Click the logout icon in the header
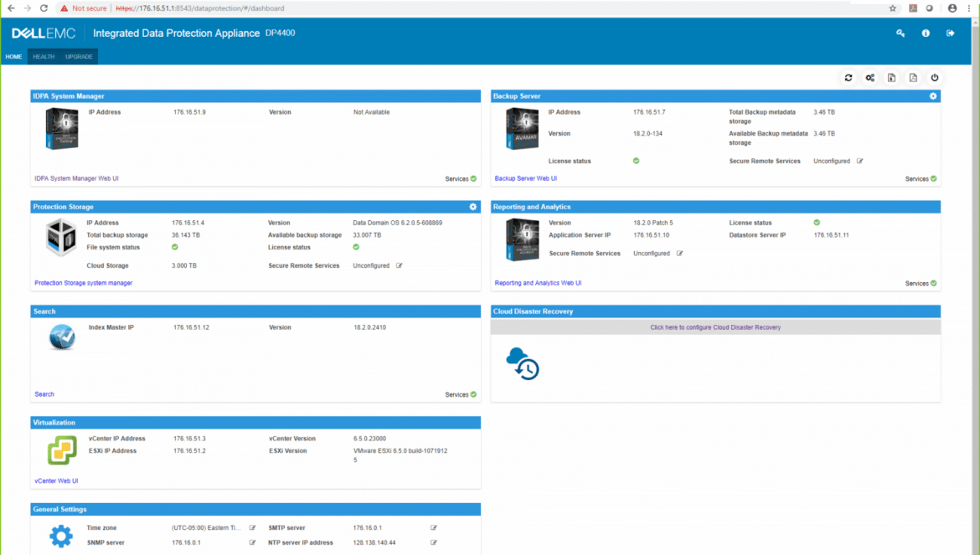The width and height of the screenshot is (980, 555). [x=950, y=33]
